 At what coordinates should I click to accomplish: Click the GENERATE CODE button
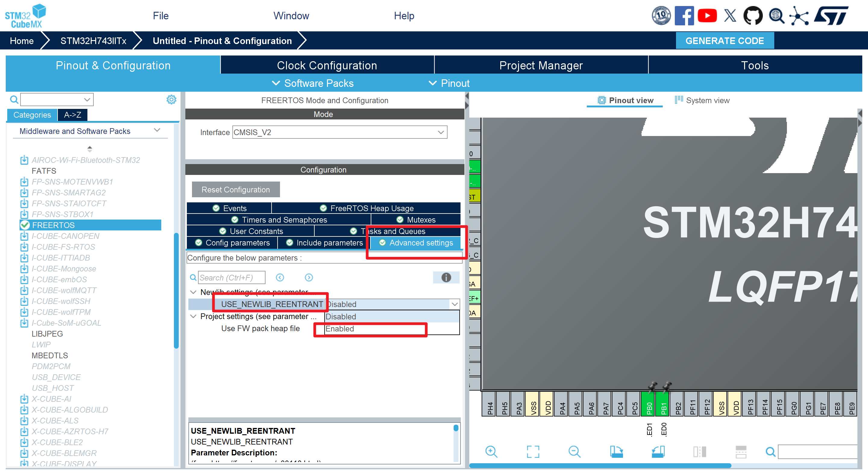pyautogui.click(x=725, y=41)
